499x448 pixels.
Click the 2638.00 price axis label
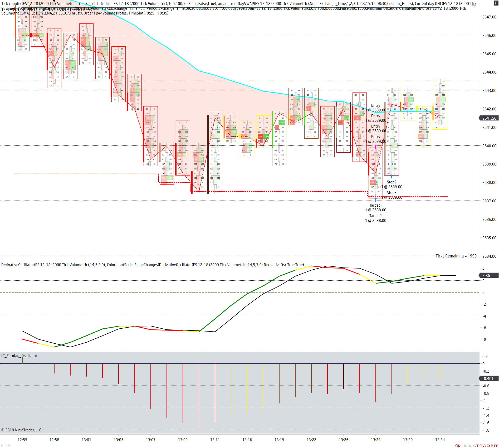(489, 182)
